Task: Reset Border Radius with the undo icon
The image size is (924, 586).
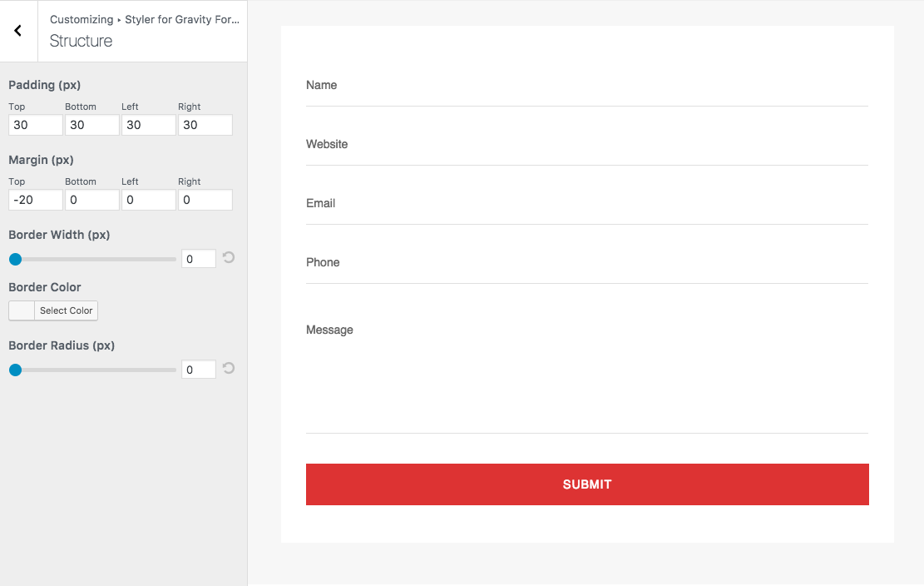Action: tap(229, 369)
